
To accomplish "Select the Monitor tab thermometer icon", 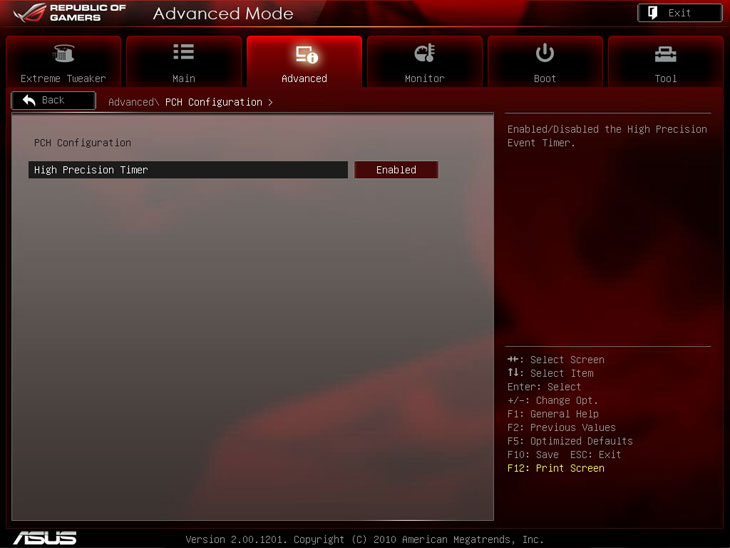I will (x=424, y=54).
